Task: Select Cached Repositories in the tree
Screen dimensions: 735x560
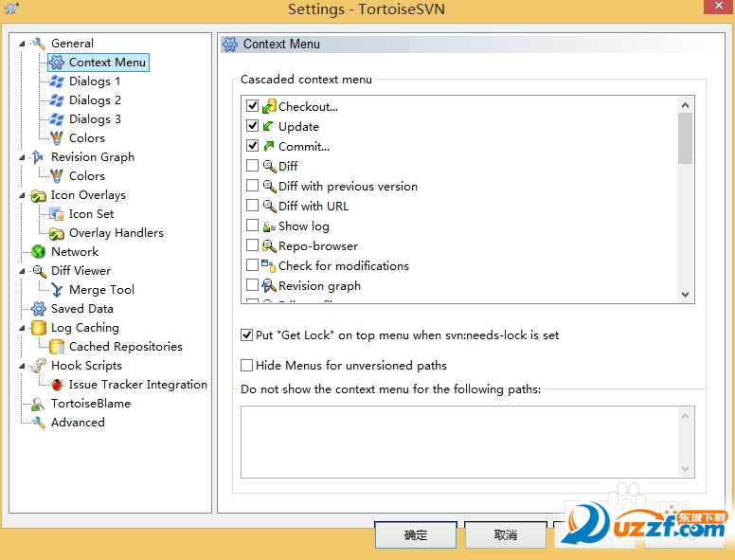Action: click(126, 347)
